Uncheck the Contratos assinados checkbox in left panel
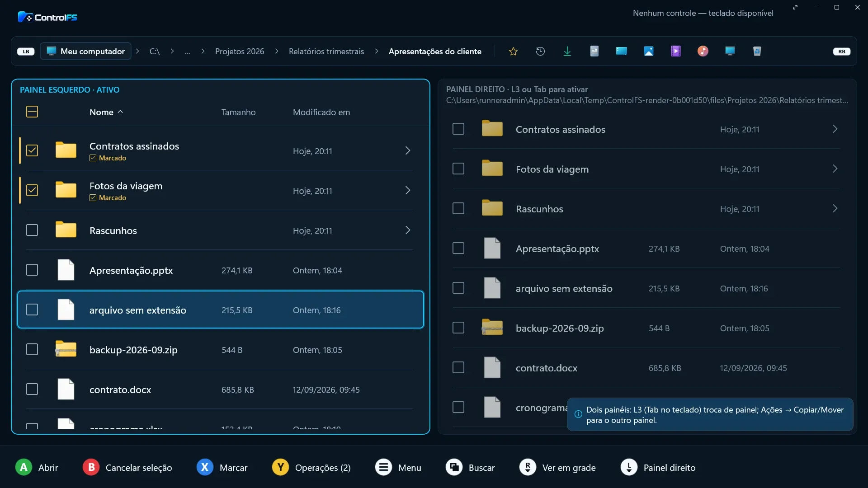The width and height of the screenshot is (868, 488). 32,150
